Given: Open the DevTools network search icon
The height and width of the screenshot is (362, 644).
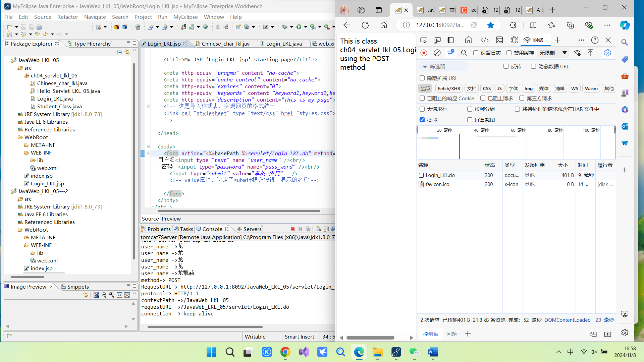Looking at the screenshot, I should pyautogui.click(x=464, y=53).
